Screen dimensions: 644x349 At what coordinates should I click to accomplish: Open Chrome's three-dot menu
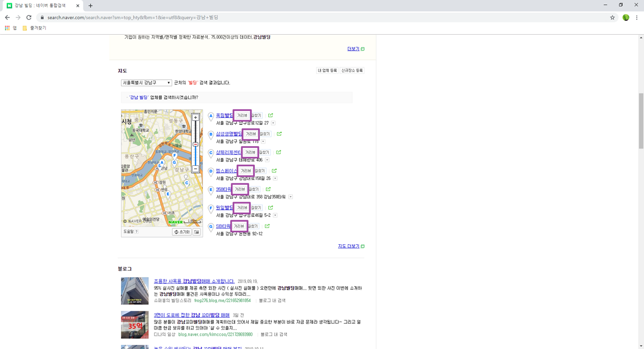pyautogui.click(x=637, y=17)
